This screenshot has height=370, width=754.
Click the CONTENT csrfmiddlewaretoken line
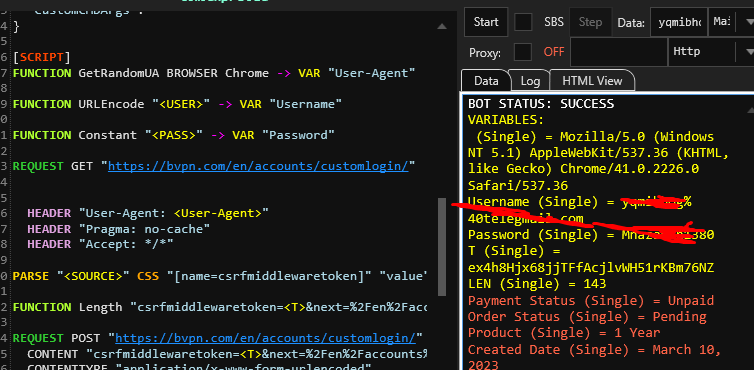[227, 354]
